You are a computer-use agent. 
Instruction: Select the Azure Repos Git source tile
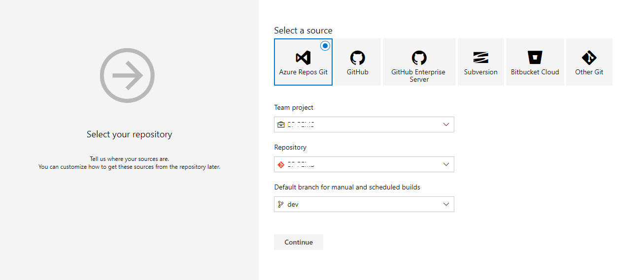coord(303,62)
